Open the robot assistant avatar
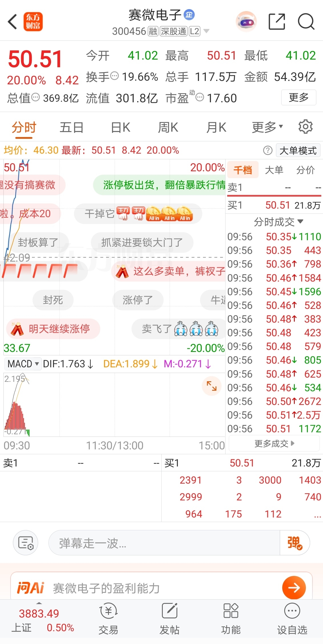This screenshot has width=323, height=644. tap(246, 22)
